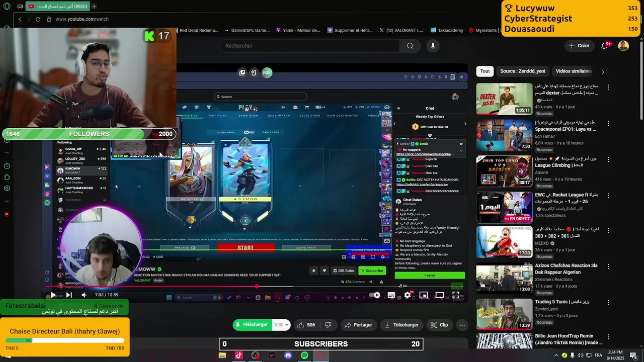This screenshot has height=362, width=644.
Task: Open YouTube player settings gear
Action: point(408,295)
